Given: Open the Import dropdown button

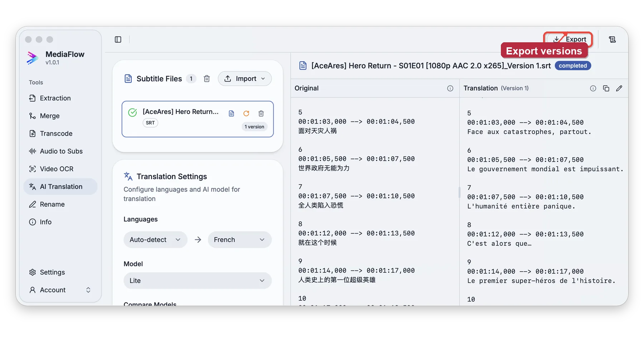Looking at the screenshot, I should point(245,78).
